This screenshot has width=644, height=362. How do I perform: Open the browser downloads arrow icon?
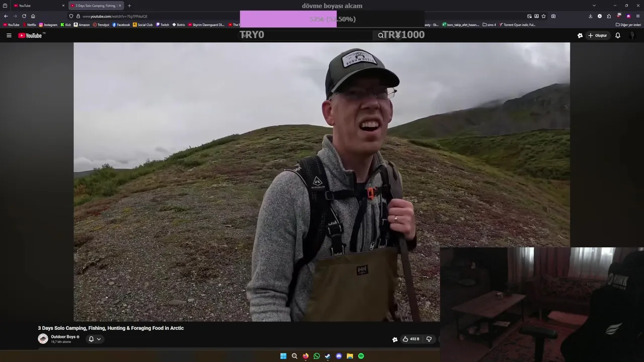click(x=590, y=16)
